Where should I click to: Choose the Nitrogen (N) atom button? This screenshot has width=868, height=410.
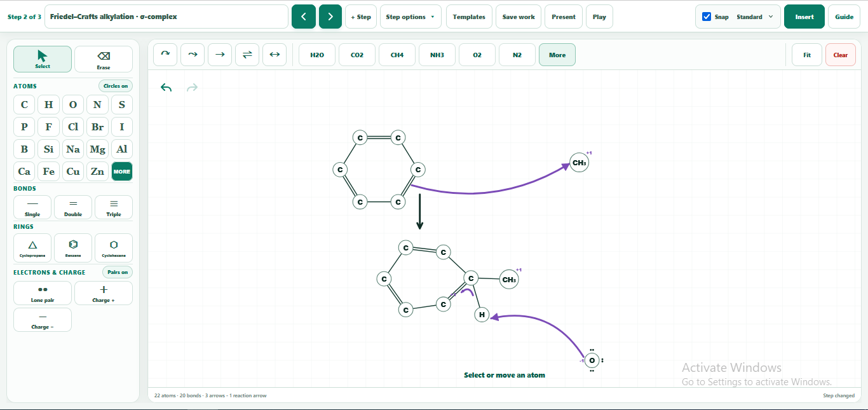[x=97, y=105]
